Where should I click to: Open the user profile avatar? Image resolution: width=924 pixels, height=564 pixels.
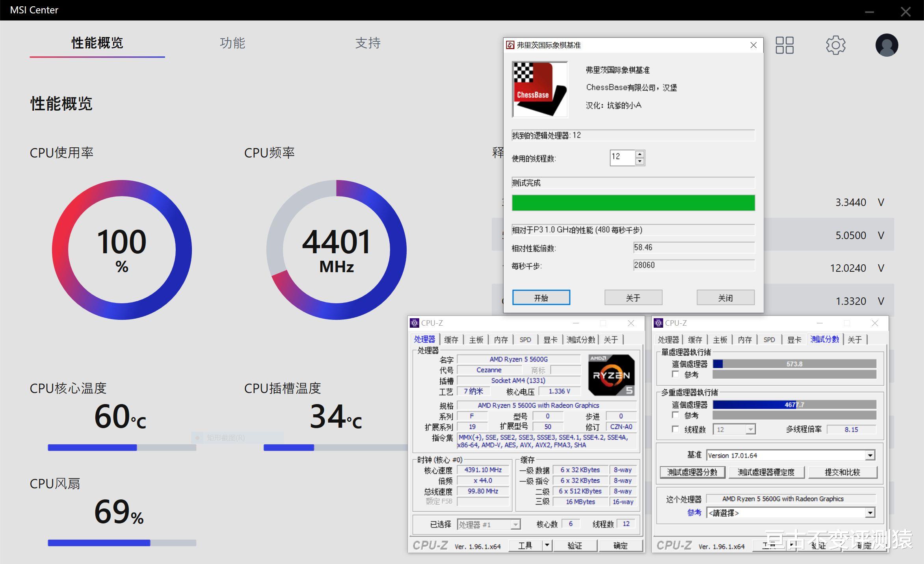click(x=886, y=45)
